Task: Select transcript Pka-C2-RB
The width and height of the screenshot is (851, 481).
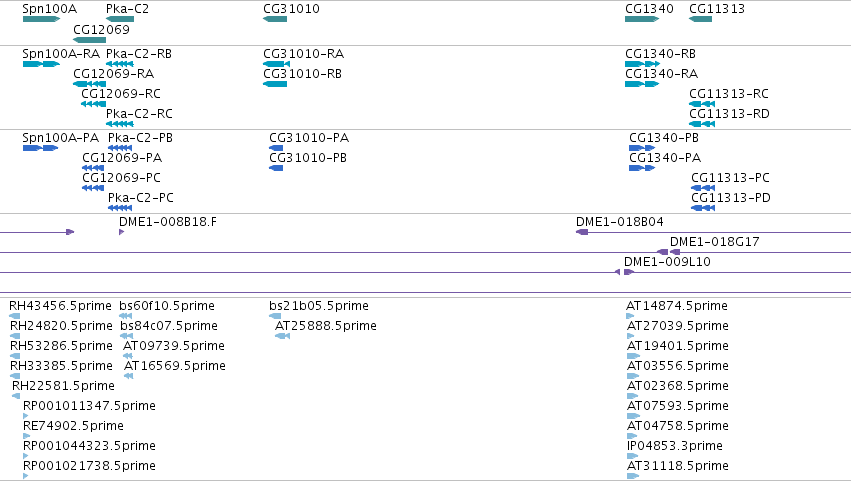Action: pyautogui.click(x=139, y=54)
